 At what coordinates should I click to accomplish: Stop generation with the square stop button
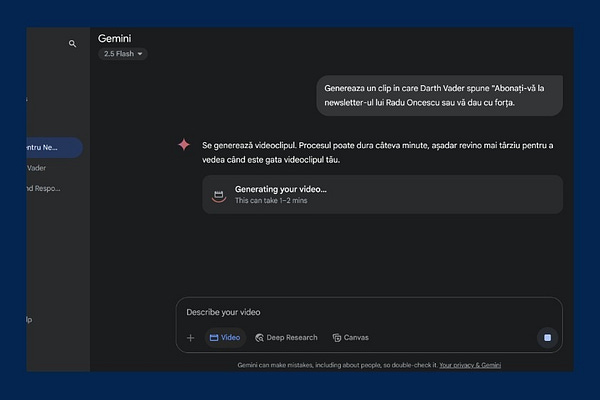(548, 338)
